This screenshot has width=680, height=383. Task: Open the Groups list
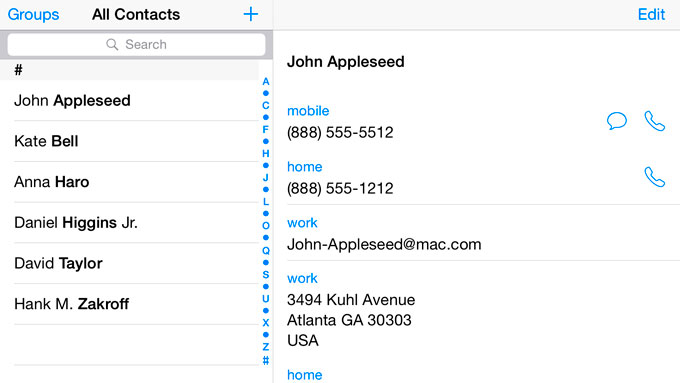(x=33, y=14)
